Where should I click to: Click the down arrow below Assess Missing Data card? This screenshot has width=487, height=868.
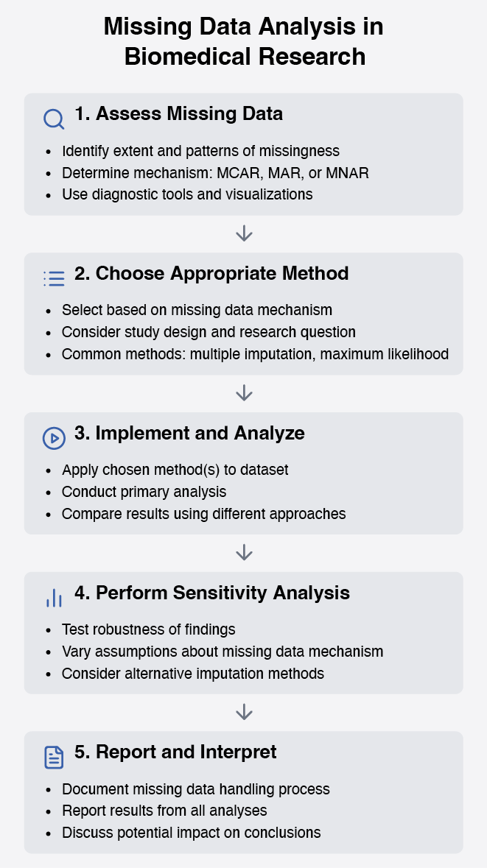point(244,233)
